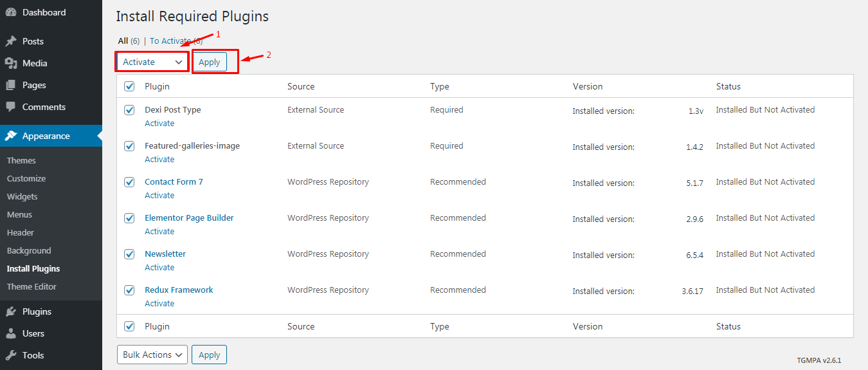Click the Dashboard gauge icon
This screenshot has height=370, width=868.
pos(11,12)
